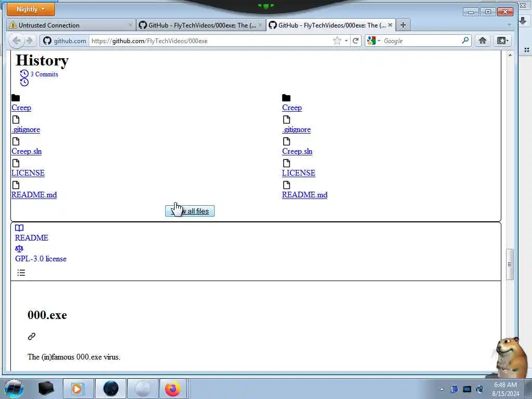The image size is (532, 399).
Task: Select the README tab link
Action: pos(32,238)
